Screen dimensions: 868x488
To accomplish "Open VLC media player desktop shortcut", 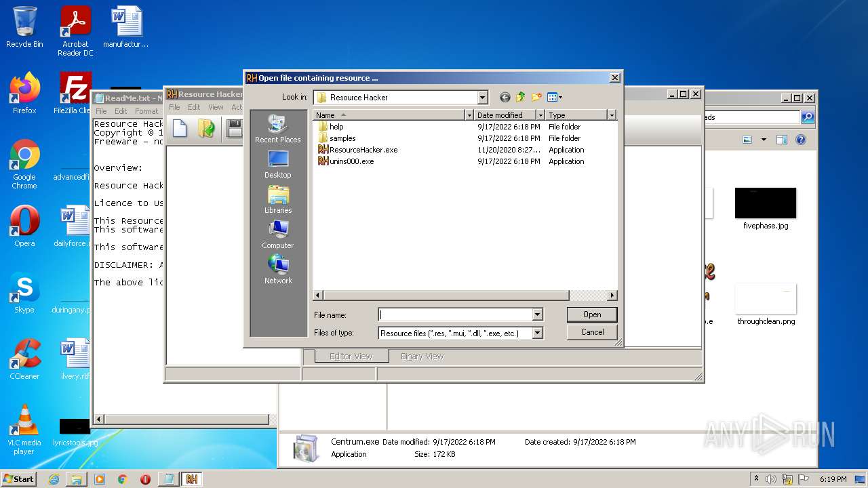I will point(24,430).
